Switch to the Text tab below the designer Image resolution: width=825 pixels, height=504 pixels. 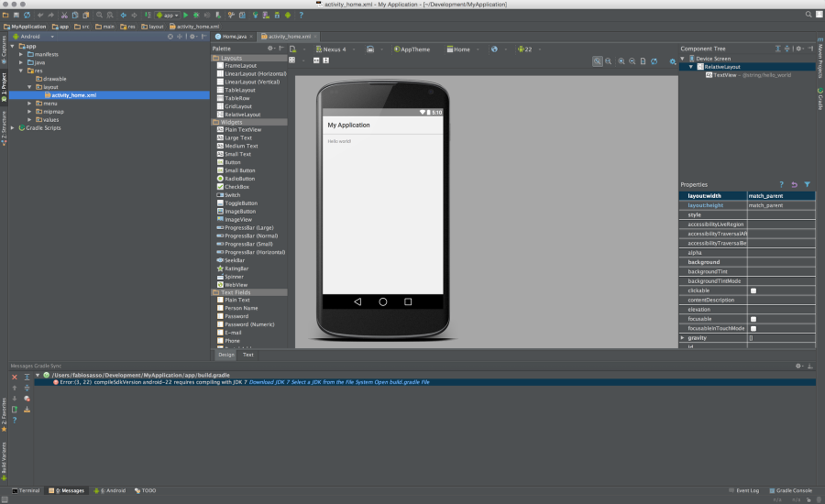(248, 356)
